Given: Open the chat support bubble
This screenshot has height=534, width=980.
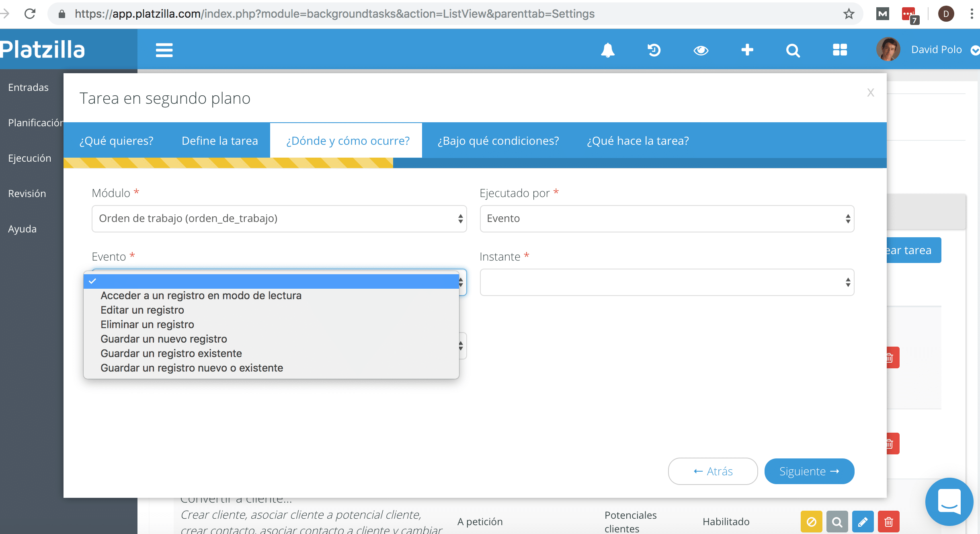Looking at the screenshot, I should tap(949, 501).
